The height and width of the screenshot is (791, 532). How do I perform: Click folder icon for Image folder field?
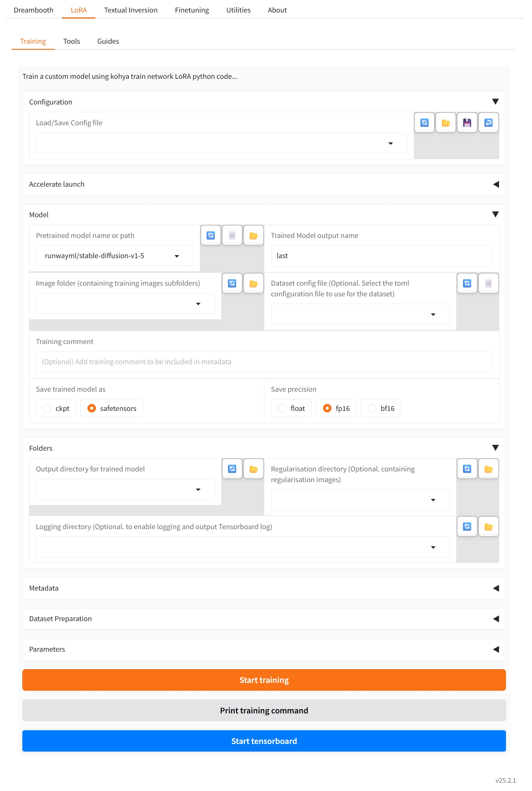tap(253, 283)
